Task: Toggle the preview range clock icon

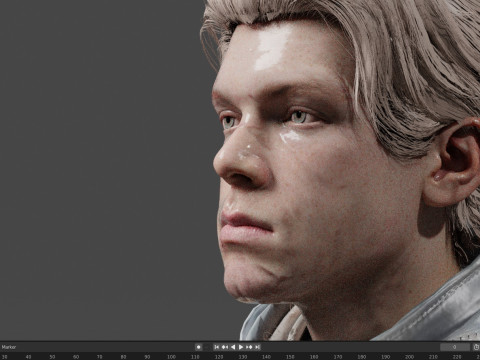Action: click(x=476, y=347)
